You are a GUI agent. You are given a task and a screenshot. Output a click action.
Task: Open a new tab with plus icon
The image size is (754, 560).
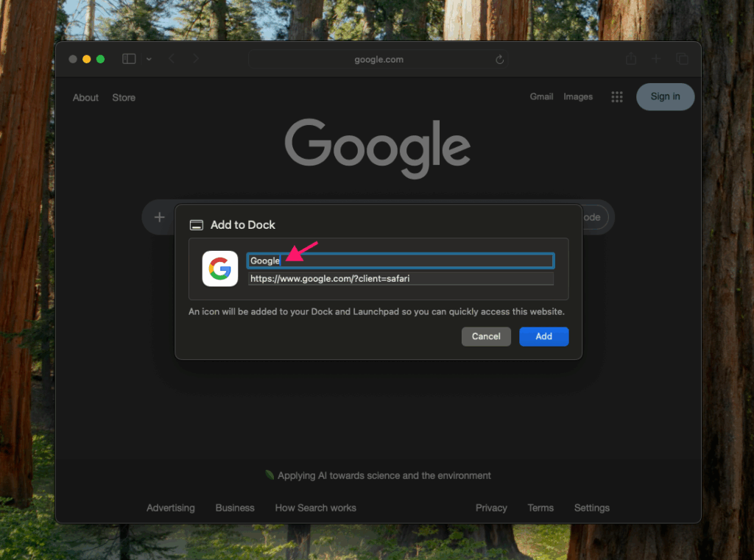click(x=656, y=59)
